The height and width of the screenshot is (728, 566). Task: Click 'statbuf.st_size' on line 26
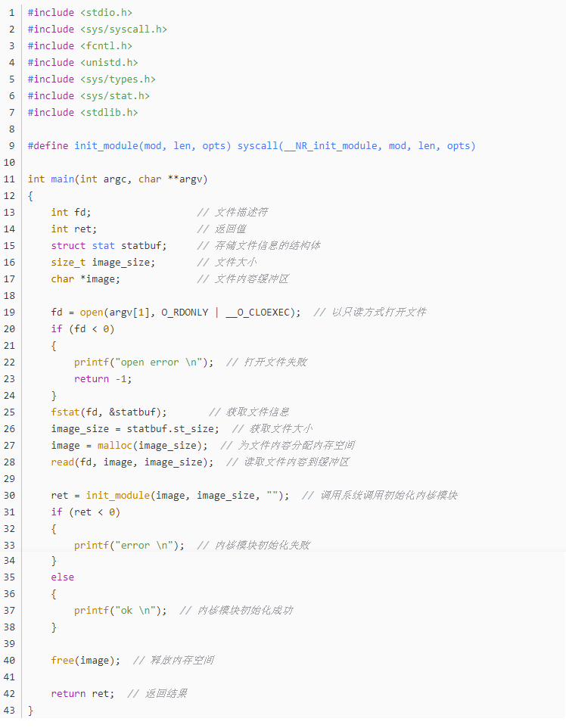170,429
